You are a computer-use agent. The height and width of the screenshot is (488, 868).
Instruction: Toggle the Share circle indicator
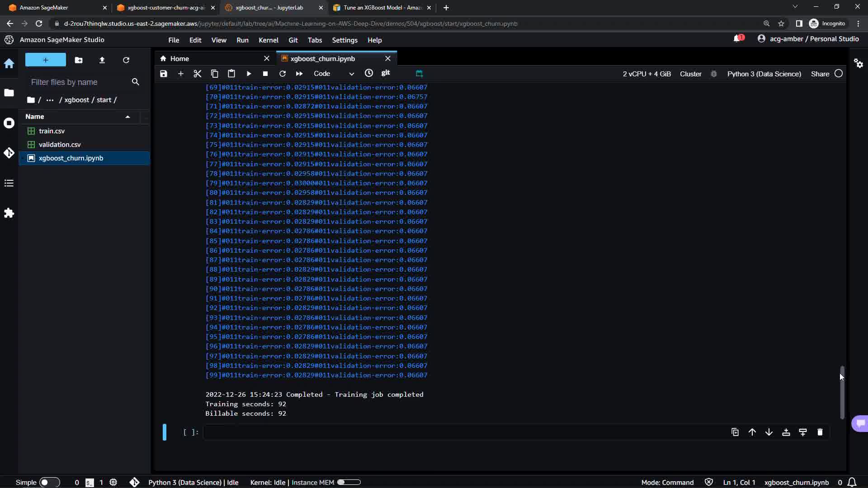pyautogui.click(x=839, y=74)
